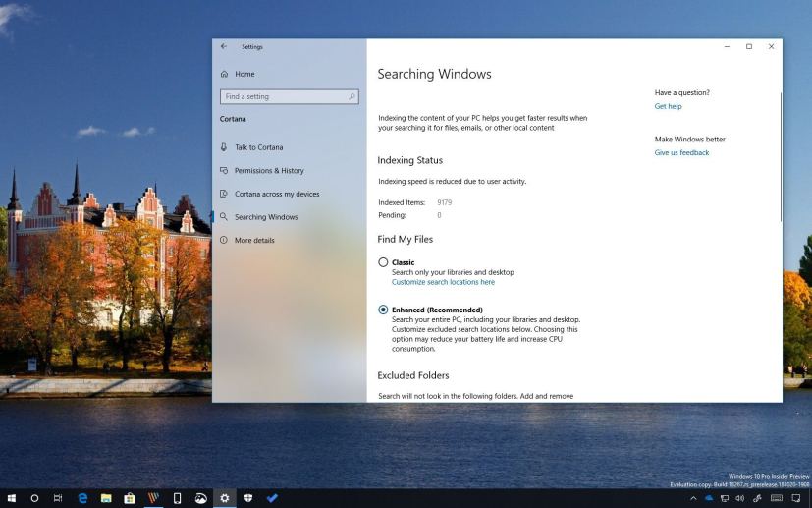Open the Windows Start menu
This screenshot has height=508, width=812.
(12, 499)
